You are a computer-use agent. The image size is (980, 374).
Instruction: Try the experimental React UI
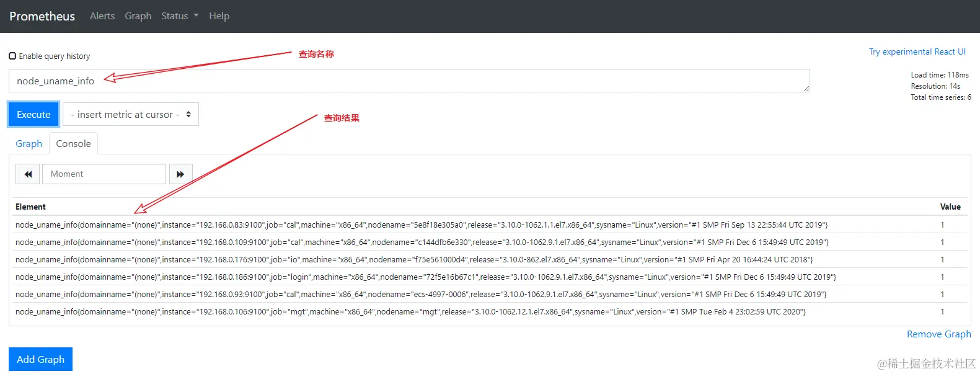click(x=917, y=52)
